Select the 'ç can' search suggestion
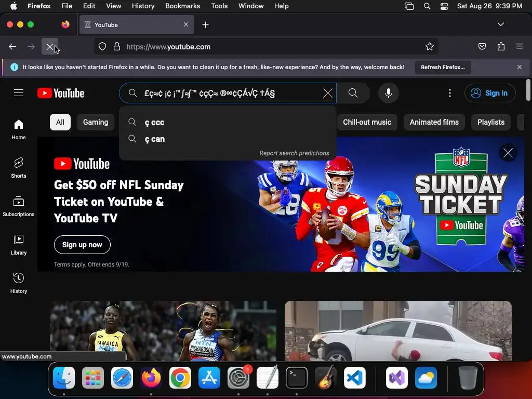Screen dimensions: 532x399 228,139
